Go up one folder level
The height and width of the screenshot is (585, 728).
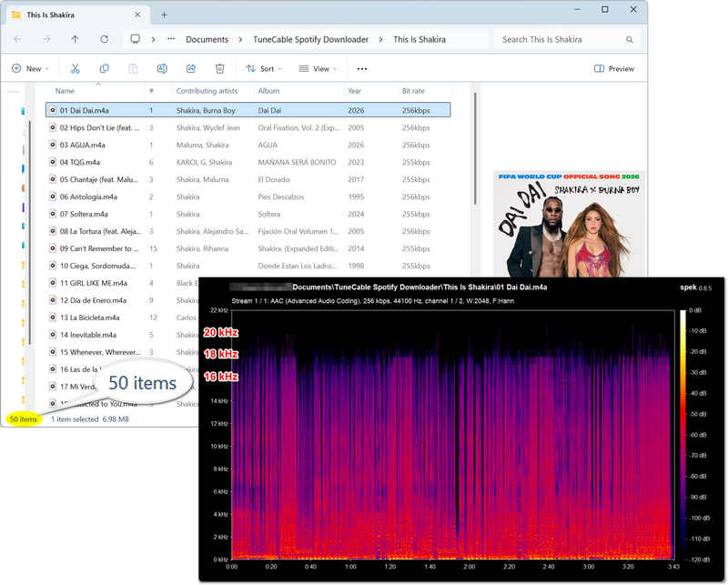(75, 39)
